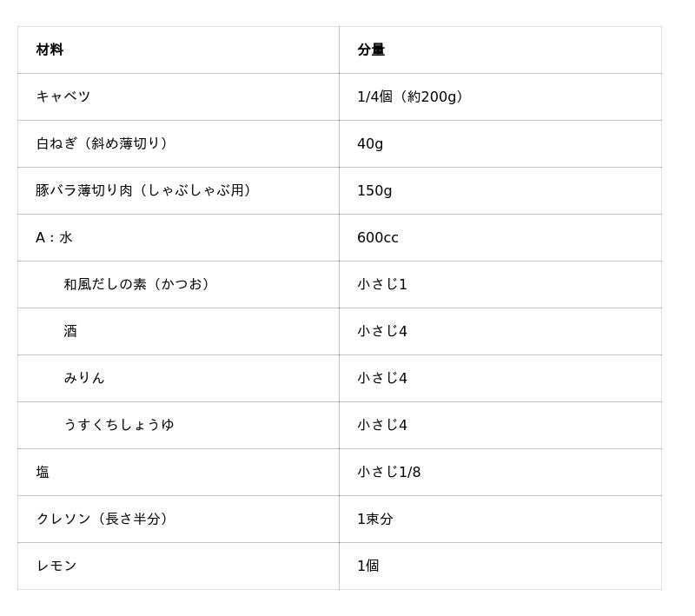Click the 材料 column header

coord(50,50)
